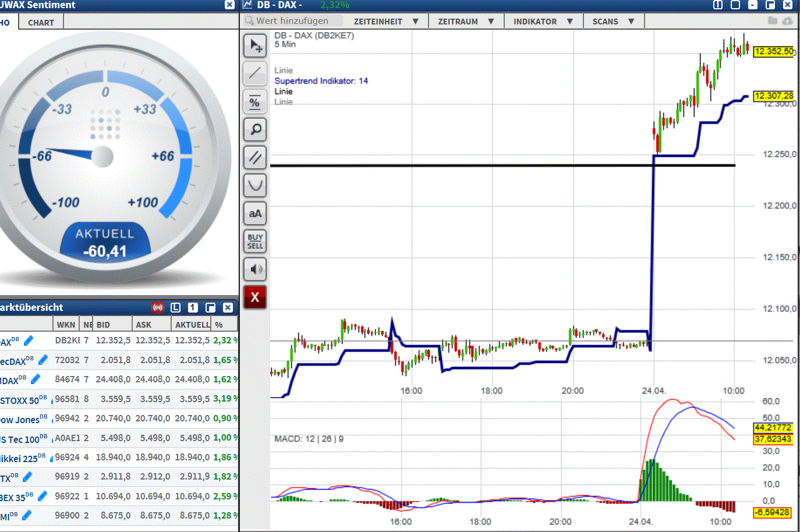800x532 pixels.
Task: Click the speaker alert icon below BUY SELL
Action: (x=255, y=269)
